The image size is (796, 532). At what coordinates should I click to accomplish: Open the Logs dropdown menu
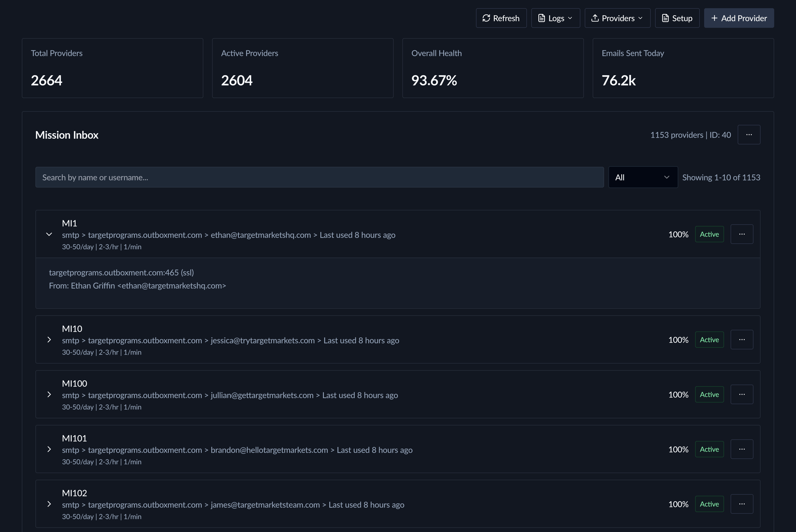point(556,18)
